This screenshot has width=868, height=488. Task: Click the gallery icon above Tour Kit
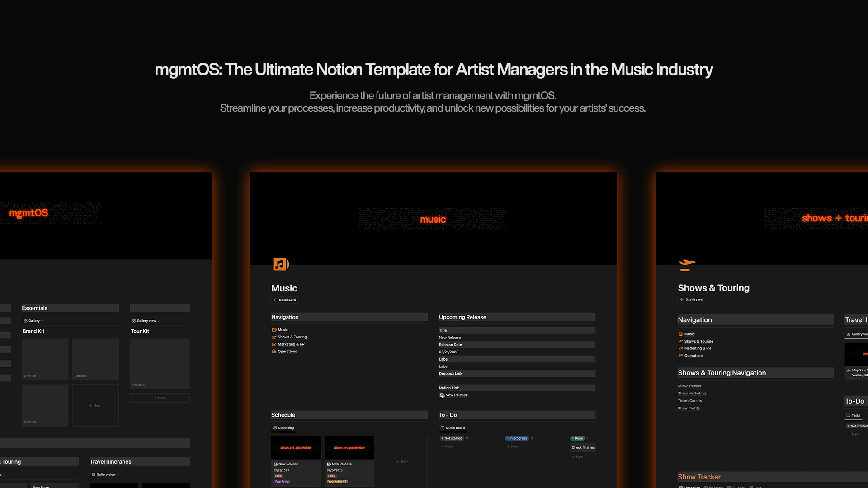134,321
